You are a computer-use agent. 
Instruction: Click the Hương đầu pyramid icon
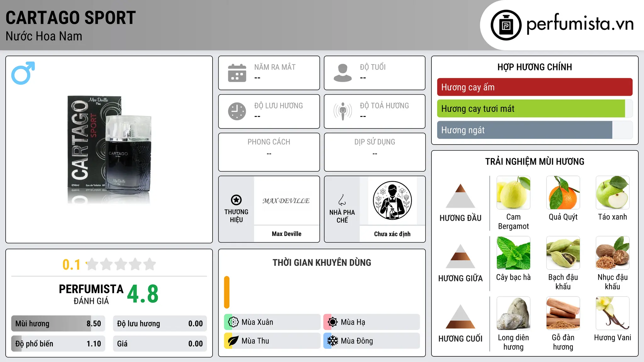coord(461,195)
